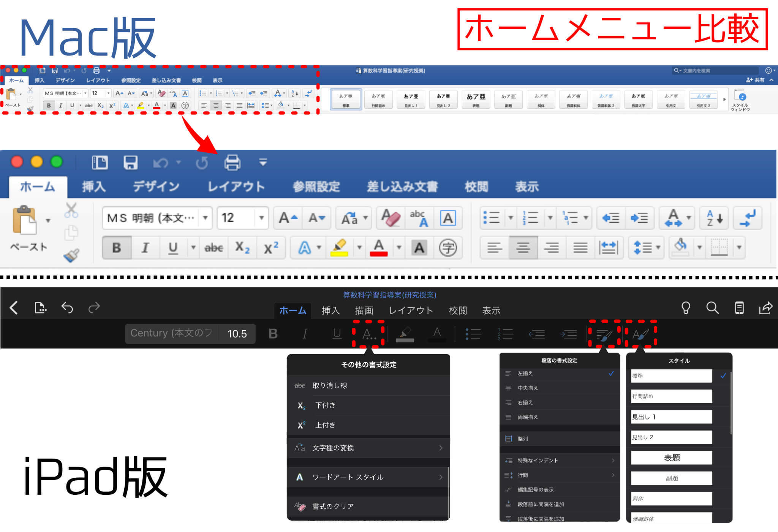Tap the share icon in iPad toolbar

click(x=765, y=308)
